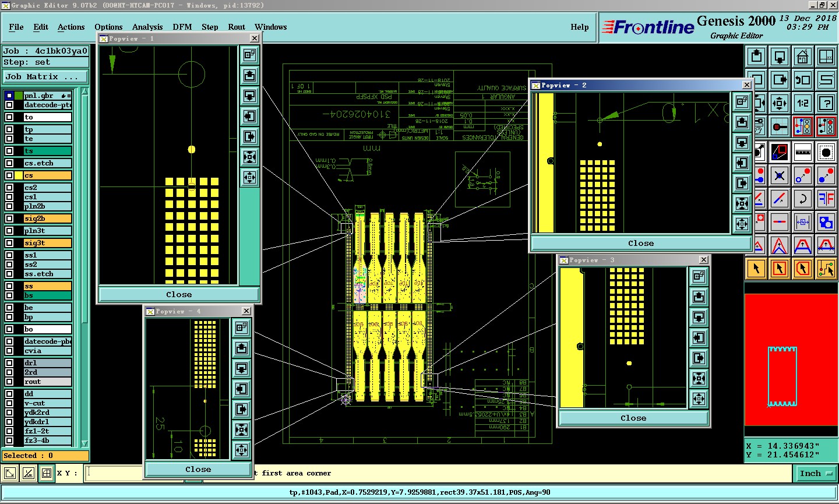This screenshot has height=504, width=839.
Task: Click the overlapping blue shapes icon
Action: tap(826, 222)
